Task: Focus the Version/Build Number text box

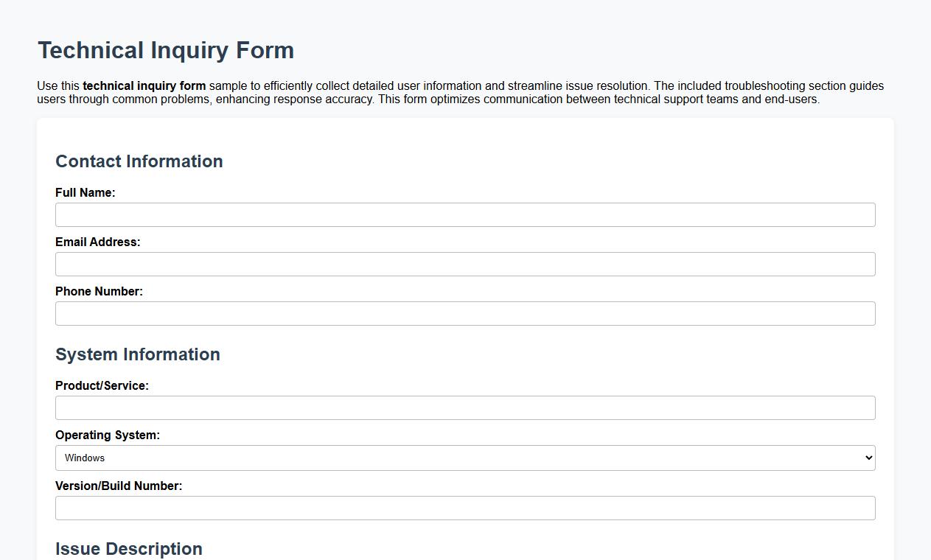Action: pos(465,508)
